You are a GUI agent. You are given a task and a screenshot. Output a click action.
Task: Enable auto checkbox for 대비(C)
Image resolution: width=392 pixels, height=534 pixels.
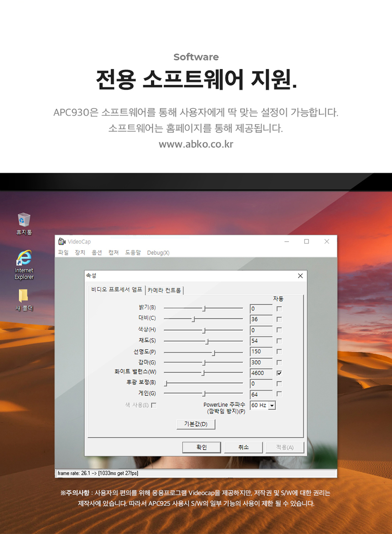click(x=279, y=320)
